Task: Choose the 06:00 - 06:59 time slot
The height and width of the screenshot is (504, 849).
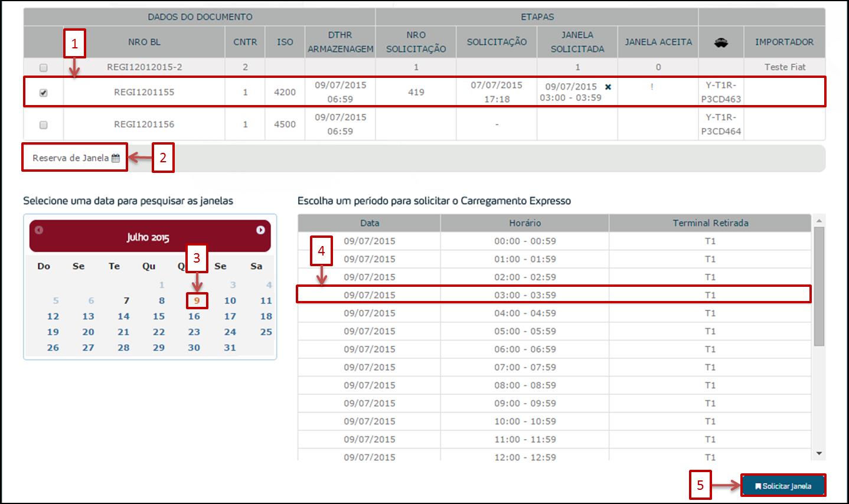Action: pyautogui.click(x=554, y=349)
